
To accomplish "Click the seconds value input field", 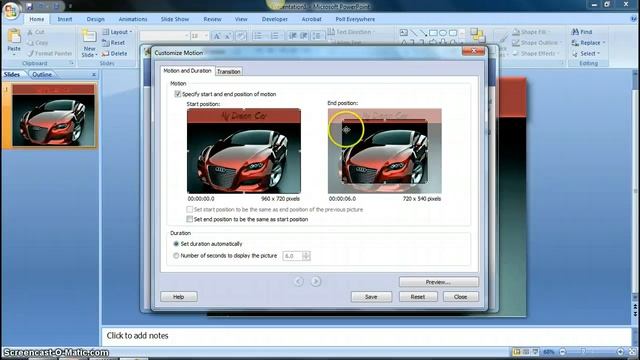I will [292, 256].
